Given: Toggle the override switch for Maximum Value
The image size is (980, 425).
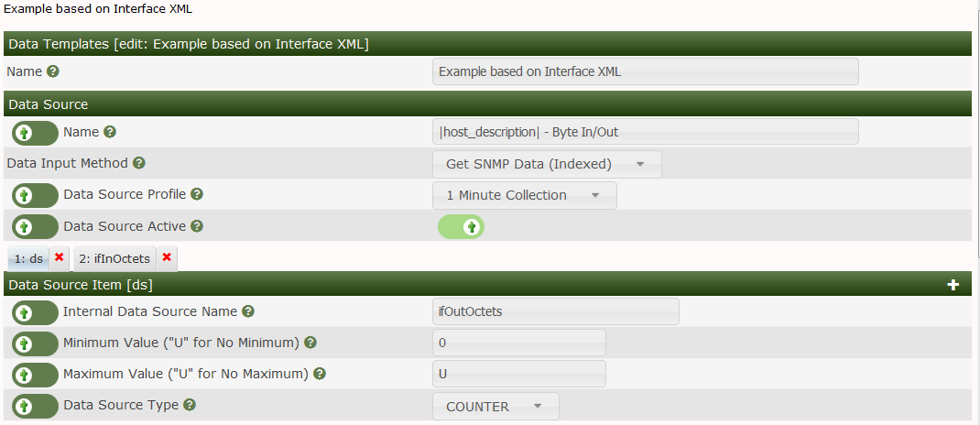Looking at the screenshot, I should (x=36, y=375).
